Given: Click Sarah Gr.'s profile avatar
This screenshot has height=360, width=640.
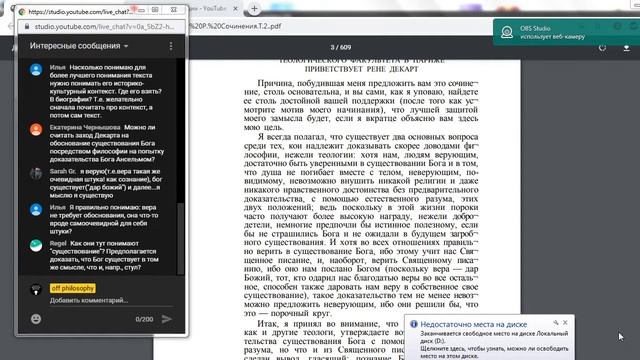Looking at the screenshot, I should coord(36,173).
